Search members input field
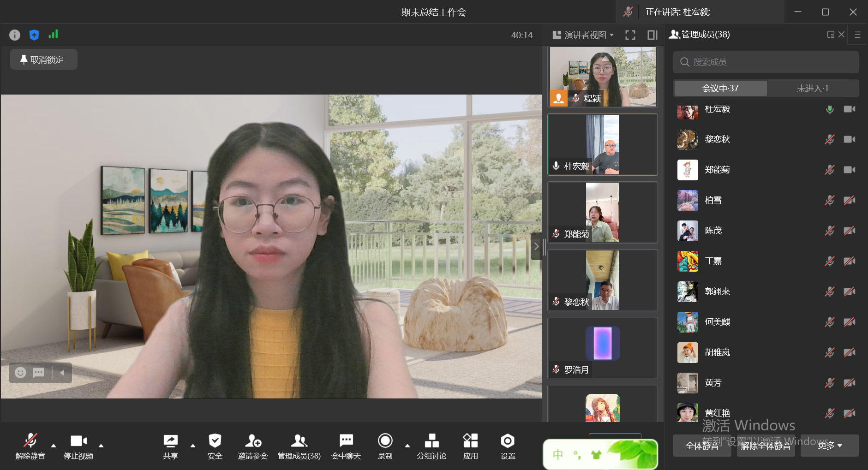The image size is (868, 470). [x=766, y=62]
